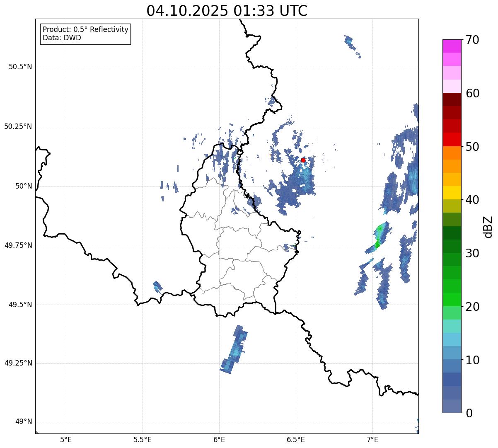498x448 pixels.
Task: Click the 5°E longitude label
Action: tap(66, 440)
